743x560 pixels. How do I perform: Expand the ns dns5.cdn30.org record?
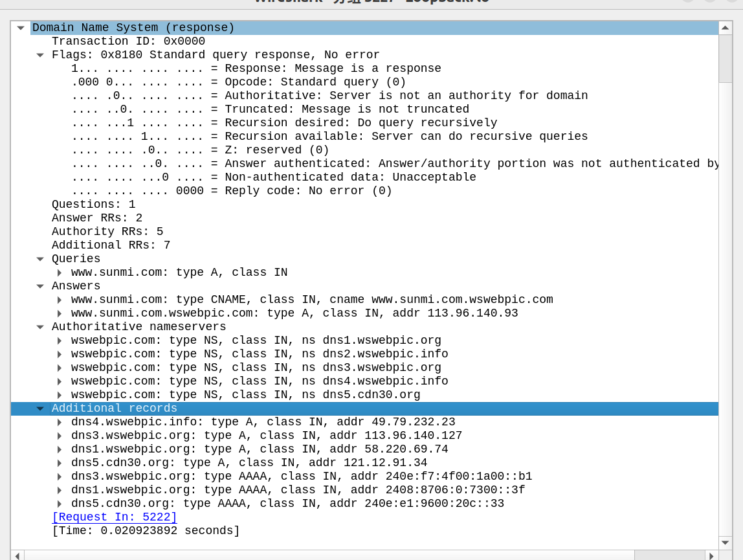coord(60,395)
